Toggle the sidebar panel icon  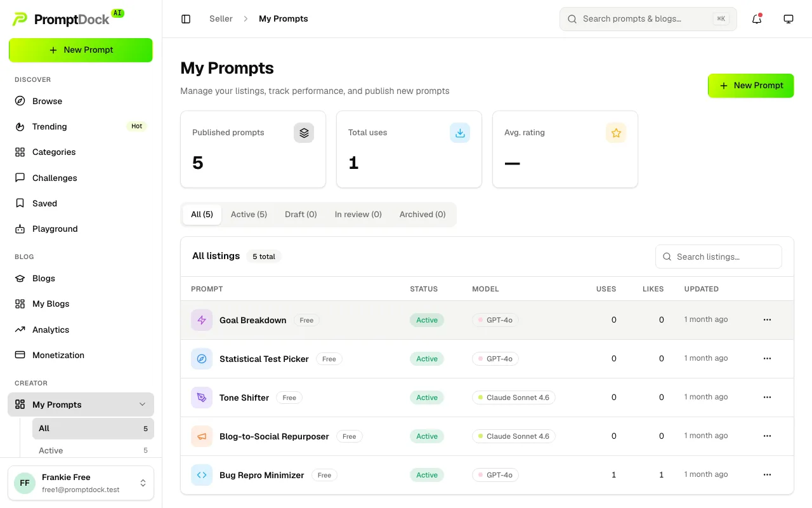186,19
